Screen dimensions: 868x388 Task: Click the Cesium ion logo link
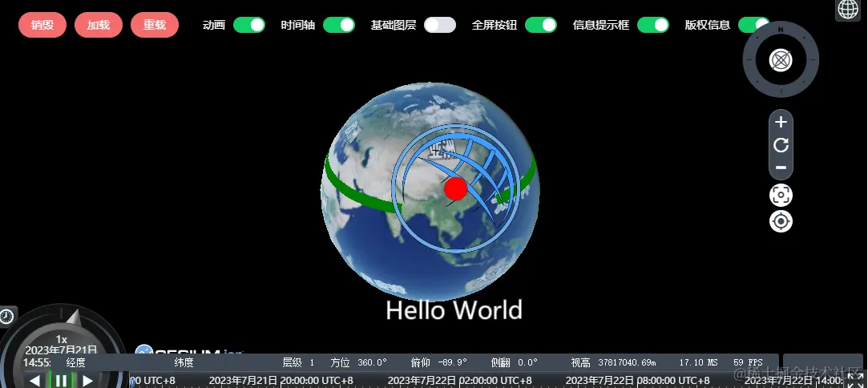pyautogui.click(x=189, y=350)
